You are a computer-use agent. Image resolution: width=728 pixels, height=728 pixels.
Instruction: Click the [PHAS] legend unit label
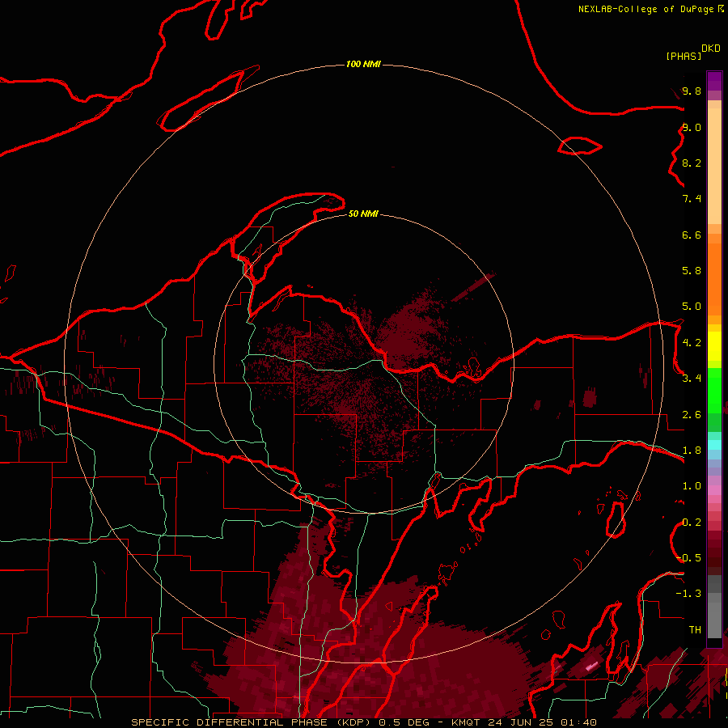[684, 56]
